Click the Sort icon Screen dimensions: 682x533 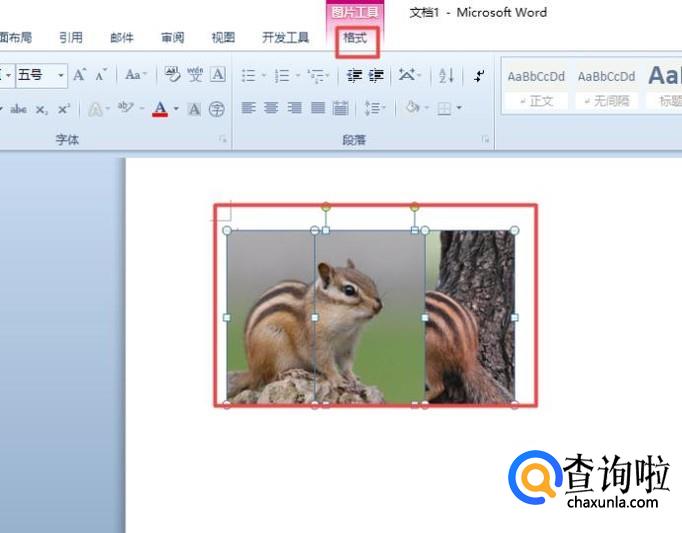coord(446,76)
